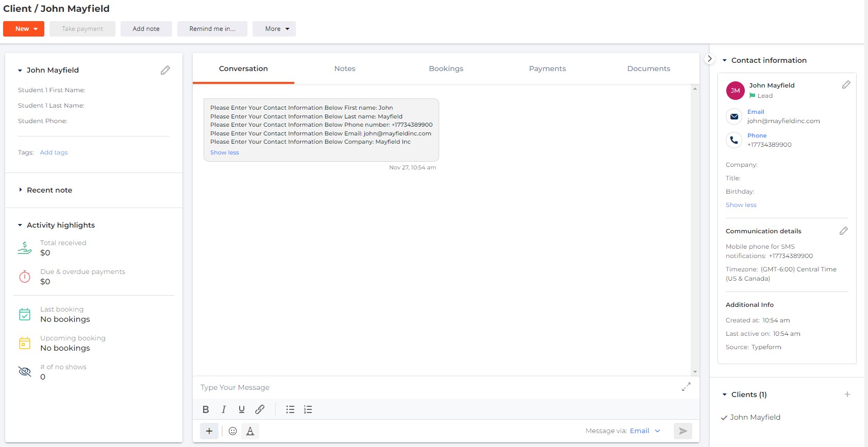
Task: Send the message with arrow button
Action: pyautogui.click(x=682, y=431)
